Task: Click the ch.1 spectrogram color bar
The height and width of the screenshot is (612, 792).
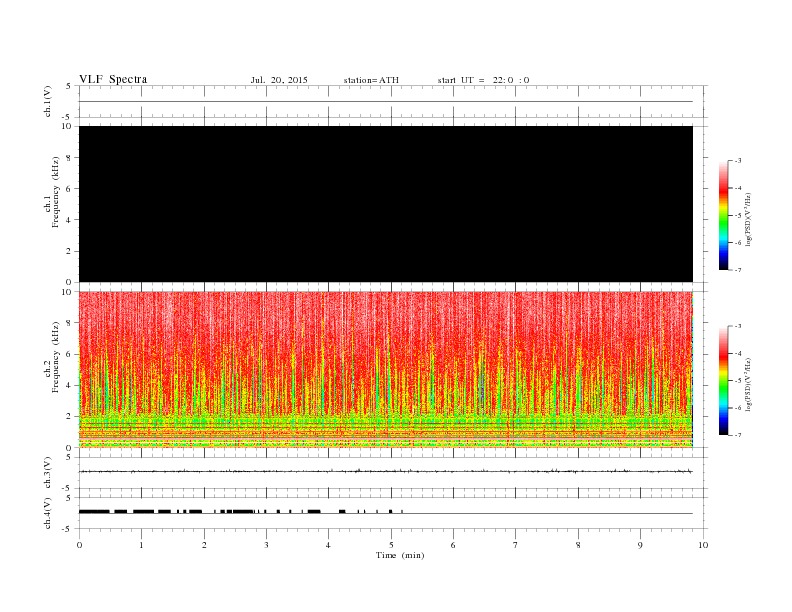Action: click(x=723, y=216)
